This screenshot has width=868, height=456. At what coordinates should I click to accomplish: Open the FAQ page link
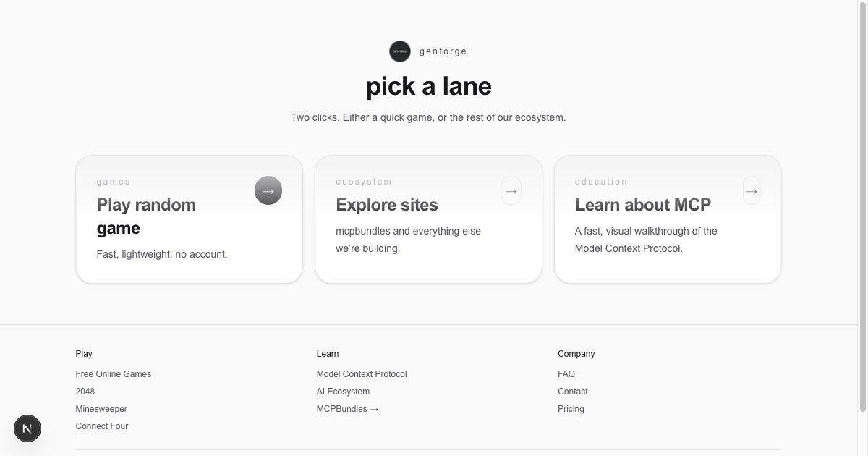click(x=566, y=374)
